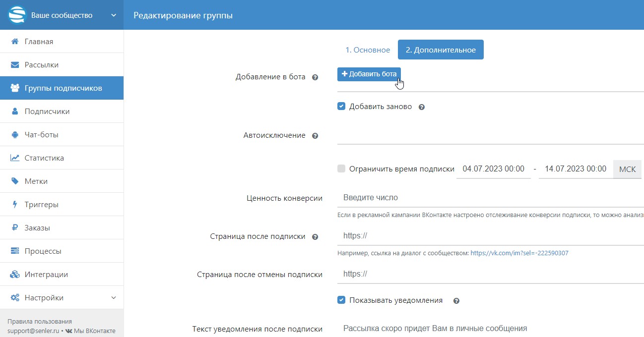Click the Главная home icon in sidebar
644x337 pixels.
(x=15, y=42)
